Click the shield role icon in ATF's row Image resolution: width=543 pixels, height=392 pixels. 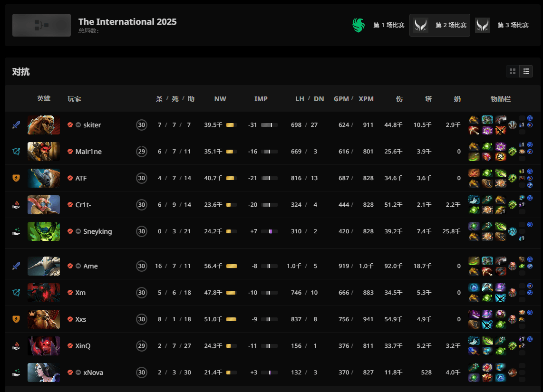(16, 178)
